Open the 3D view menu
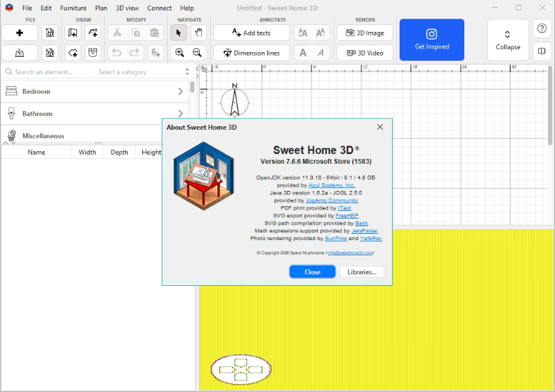The width and height of the screenshot is (555, 392). (x=127, y=8)
